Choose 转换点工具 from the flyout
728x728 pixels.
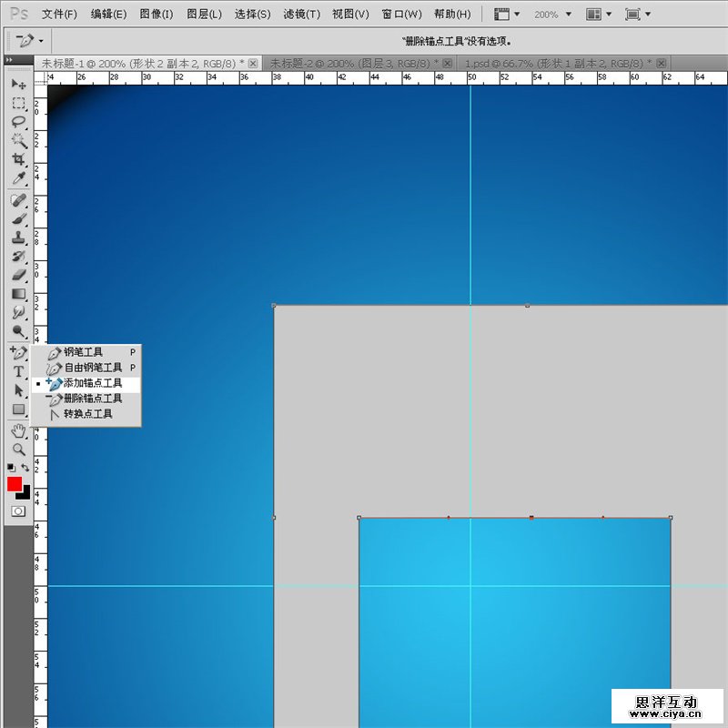[87, 414]
